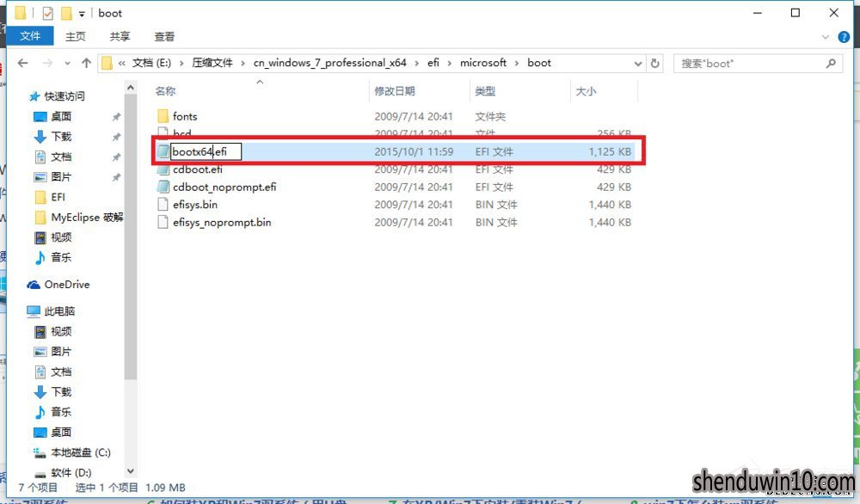
Task: Open the title bar properties checkmark icon
Action: click(47, 13)
